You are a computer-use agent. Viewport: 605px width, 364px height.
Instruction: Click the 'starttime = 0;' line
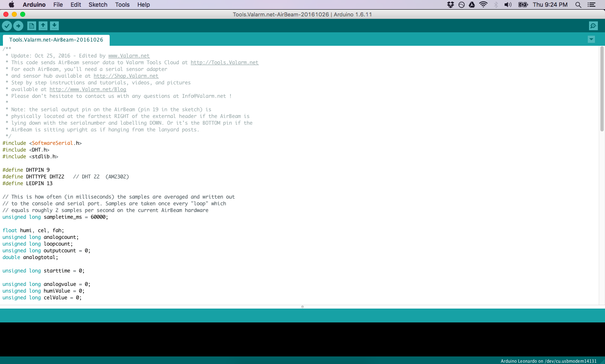tap(43, 271)
